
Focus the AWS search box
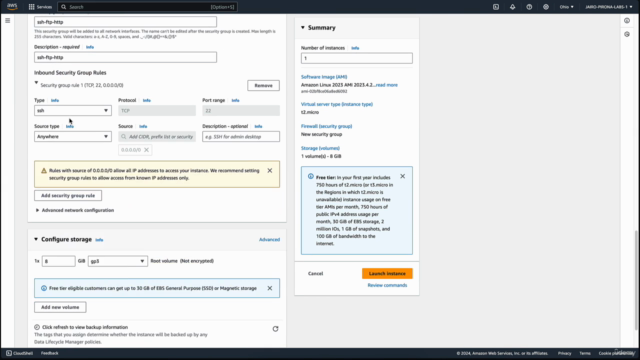(x=148, y=7)
